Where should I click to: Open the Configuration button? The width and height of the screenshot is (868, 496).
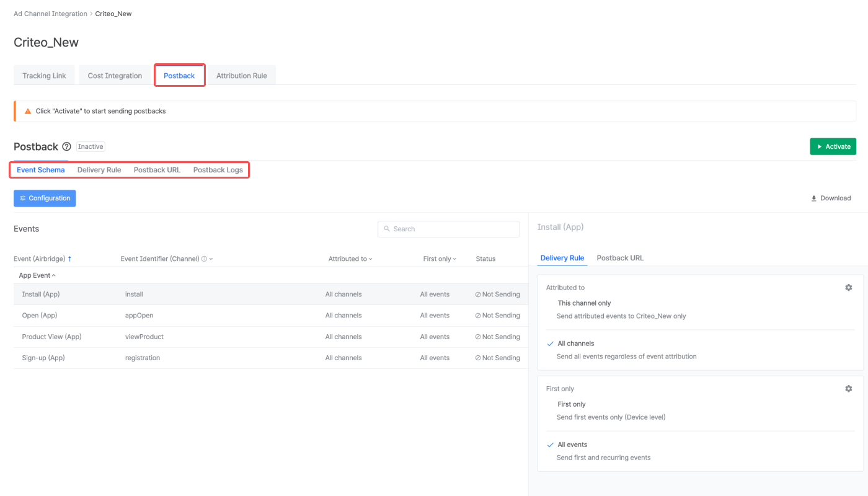pos(45,198)
